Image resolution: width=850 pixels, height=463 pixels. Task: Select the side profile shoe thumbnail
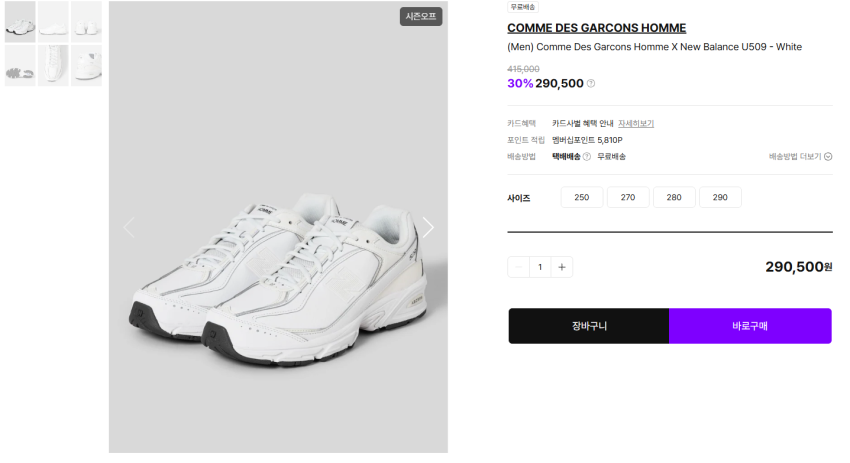[53, 21]
